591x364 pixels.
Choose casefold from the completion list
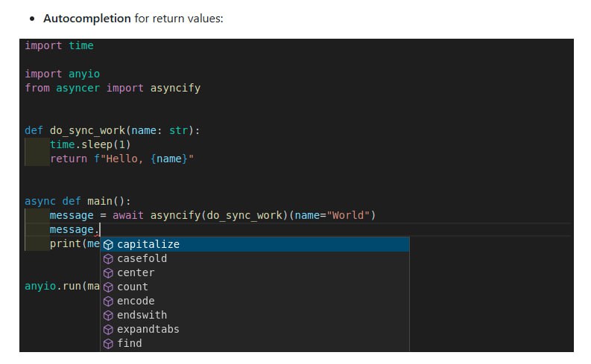(x=142, y=259)
